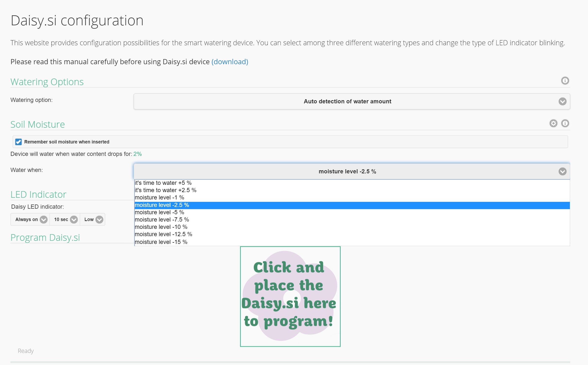
Task: Collapse the moisture level -2.5 % dropdown
Action: [x=352, y=171]
